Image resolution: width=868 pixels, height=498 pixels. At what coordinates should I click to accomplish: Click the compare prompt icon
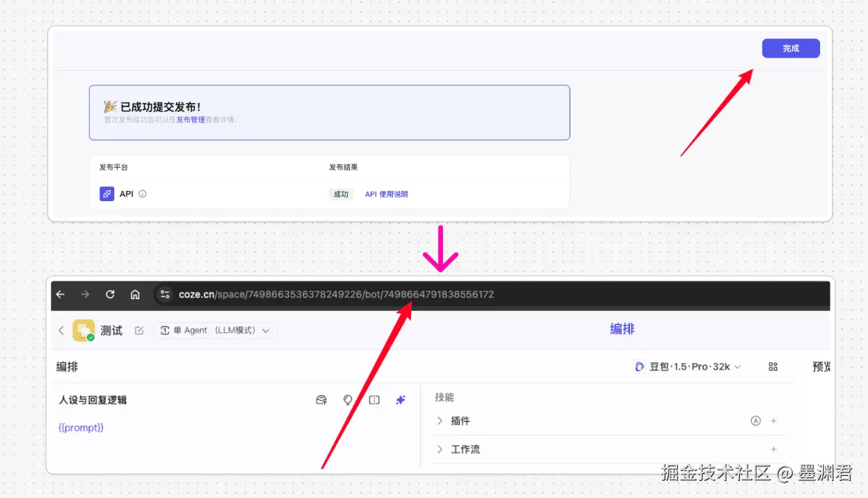click(374, 400)
